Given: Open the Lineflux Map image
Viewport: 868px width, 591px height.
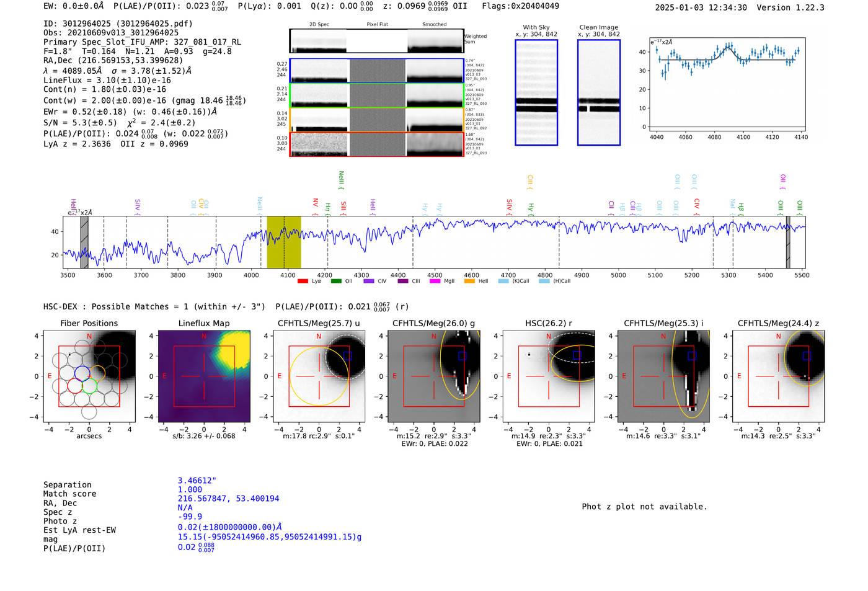Looking at the screenshot, I should pyautogui.click(x=204, y=376).
